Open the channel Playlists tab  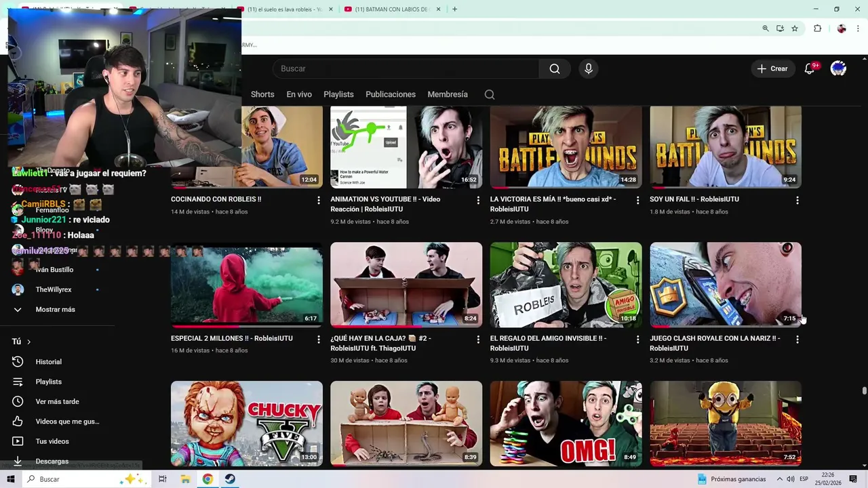coord(338,94)
